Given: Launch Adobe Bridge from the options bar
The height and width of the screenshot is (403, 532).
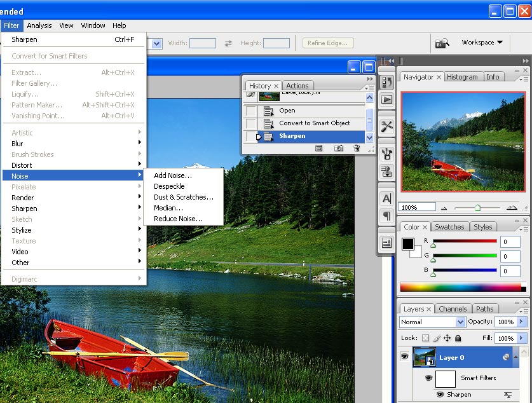Looking at the screenshot, I should click(x=442, y=43).
